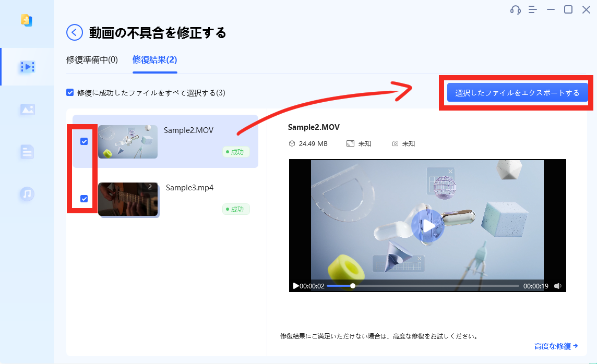Select the Sample3.mp4 guitar thumbnail
Image resolution: width=597 pixels, height=364 pixels.
[x=128, y=199]
